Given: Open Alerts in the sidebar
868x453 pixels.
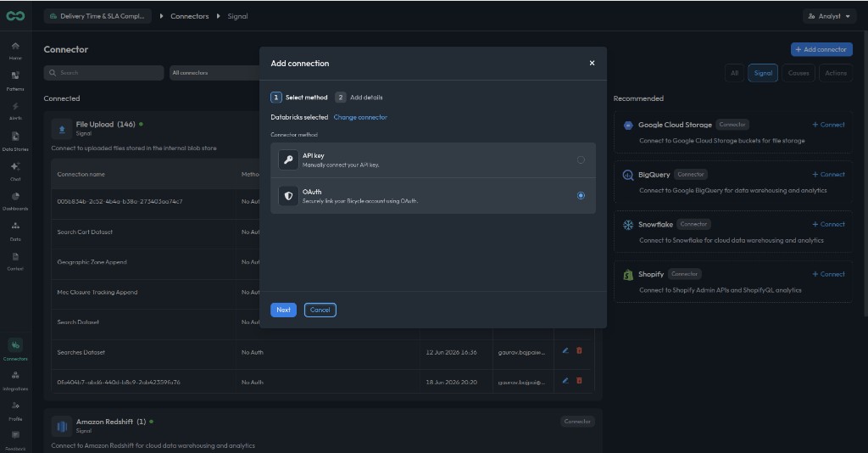Looking at the screenshot, I should (15, 111).
